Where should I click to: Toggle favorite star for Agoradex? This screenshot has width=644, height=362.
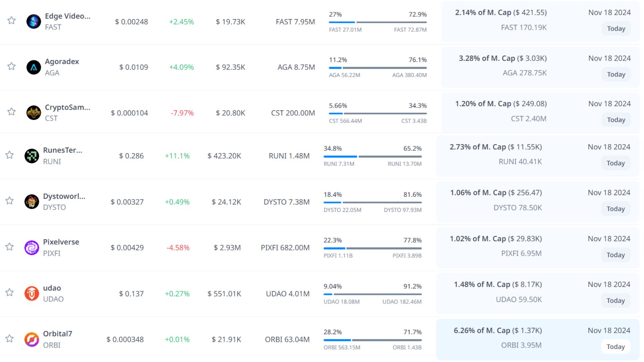click(11, 66)
